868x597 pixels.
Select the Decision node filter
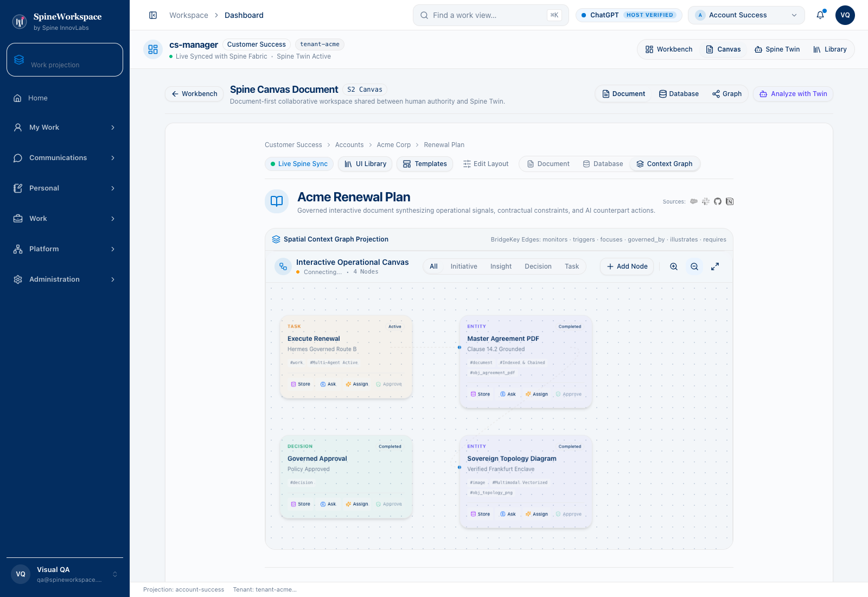click(x=538, y=266)
